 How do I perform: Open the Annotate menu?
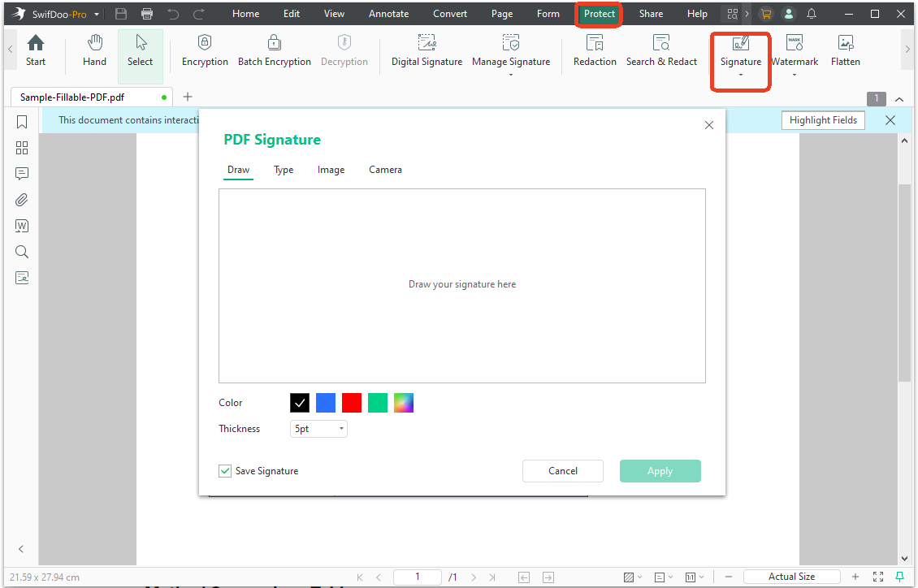[389, 14]
